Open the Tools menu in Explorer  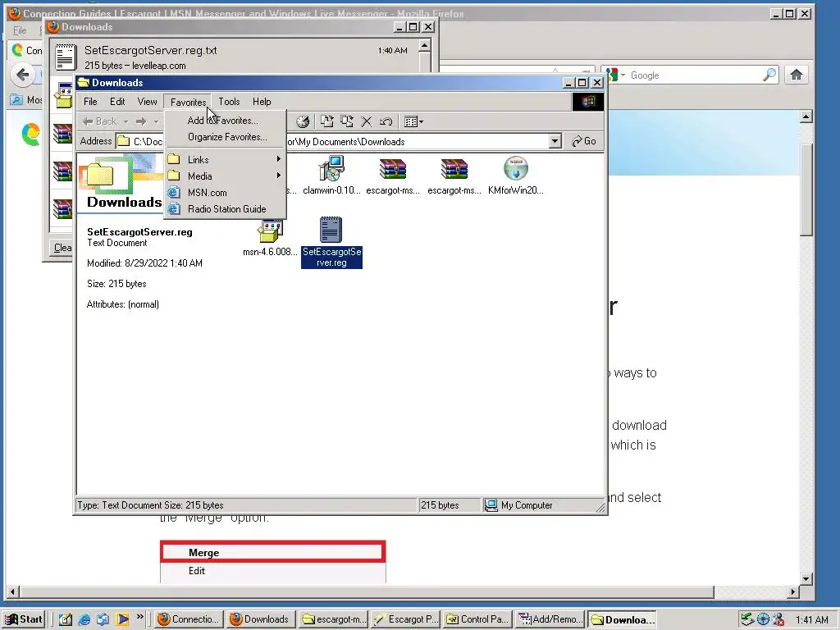(x=229, y=101)
